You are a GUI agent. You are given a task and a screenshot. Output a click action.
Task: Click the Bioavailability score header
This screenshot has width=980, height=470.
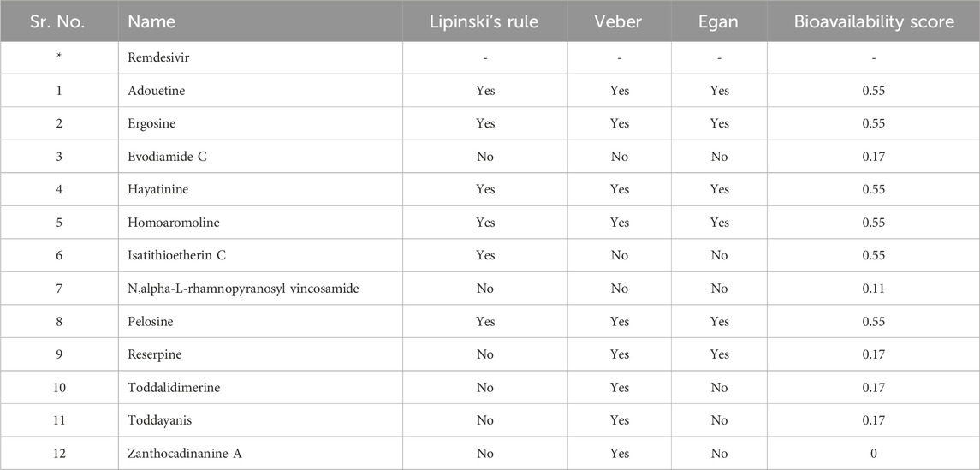tap(874, 21)
